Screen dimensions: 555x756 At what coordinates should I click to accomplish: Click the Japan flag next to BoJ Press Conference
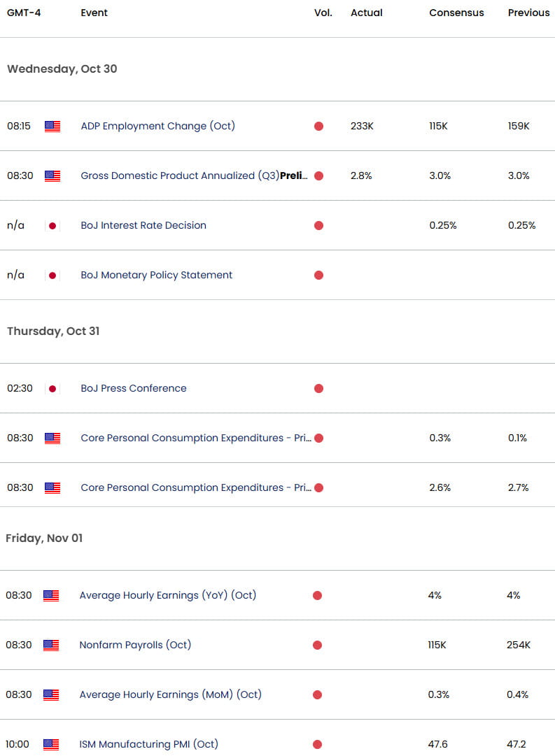click(x=52, y=388)
